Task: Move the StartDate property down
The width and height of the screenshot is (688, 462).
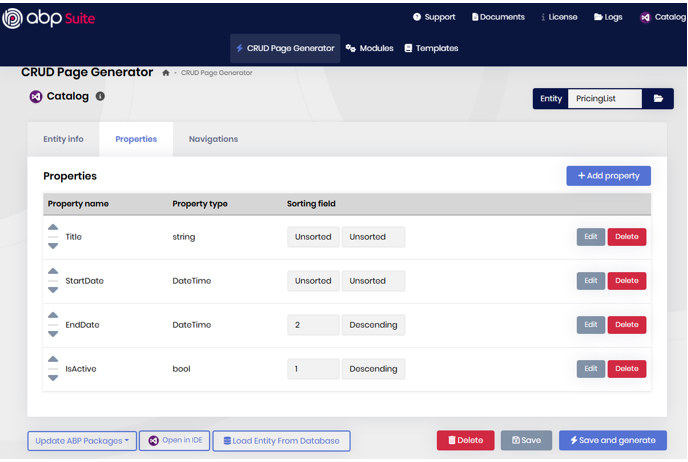Action: 53,290
